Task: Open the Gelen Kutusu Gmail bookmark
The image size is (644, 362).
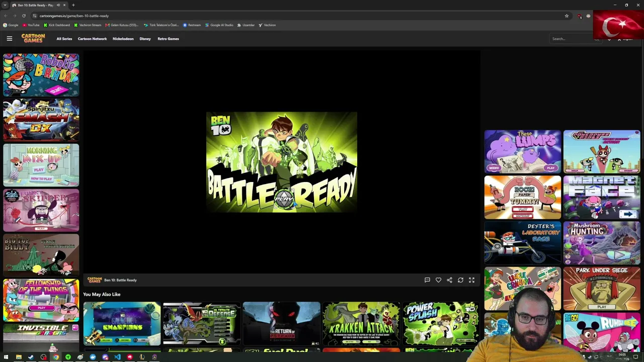Action: coord(122,25)
